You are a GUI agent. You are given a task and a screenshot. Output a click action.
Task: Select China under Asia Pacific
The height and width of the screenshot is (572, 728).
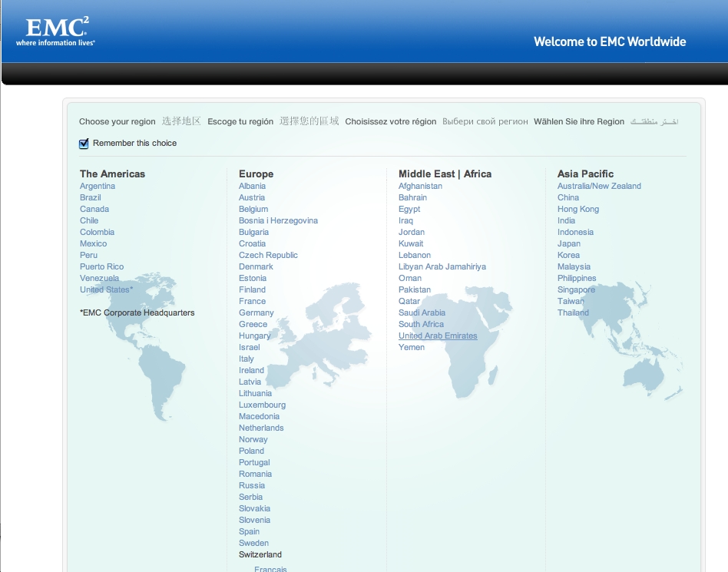pos(568,198)
